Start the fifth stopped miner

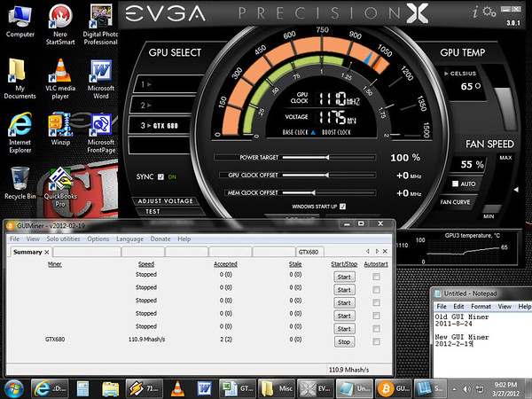[x=344, y=329]
